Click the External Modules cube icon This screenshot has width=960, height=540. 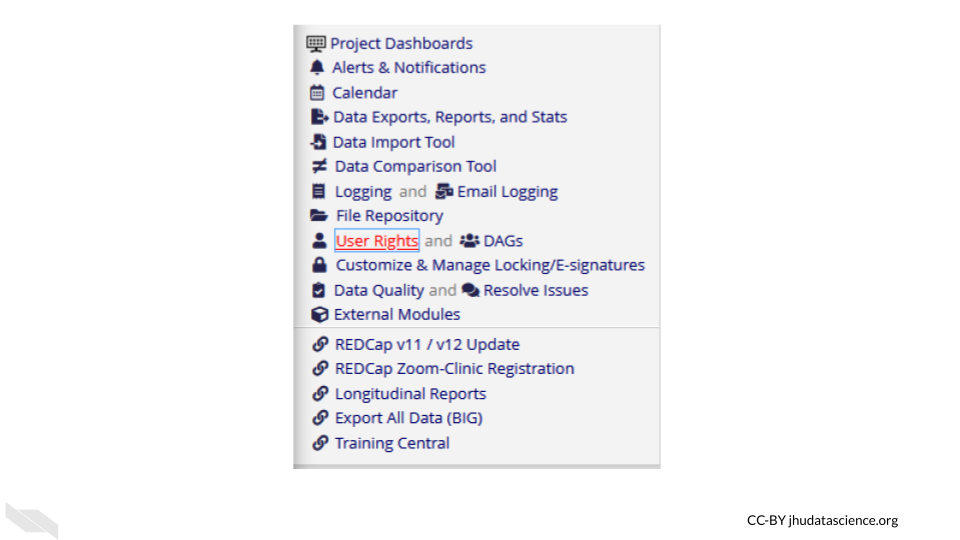(319, 314)
